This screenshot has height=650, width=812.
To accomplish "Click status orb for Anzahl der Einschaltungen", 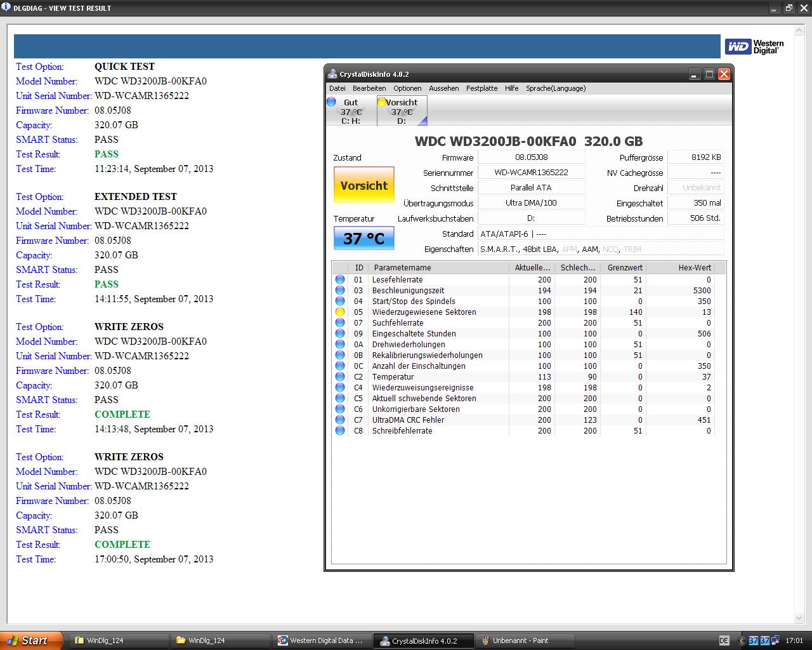I will tap(340, 366).
